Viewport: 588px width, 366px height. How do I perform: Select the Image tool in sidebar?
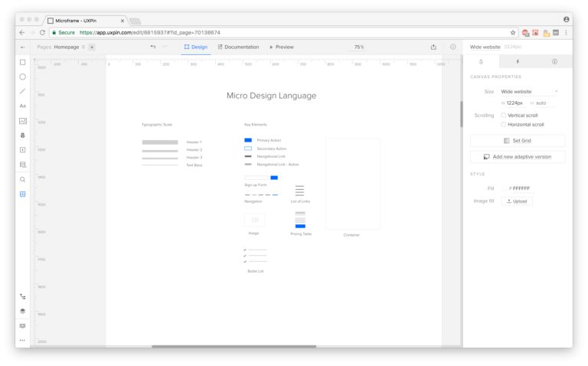coord(22,121)
